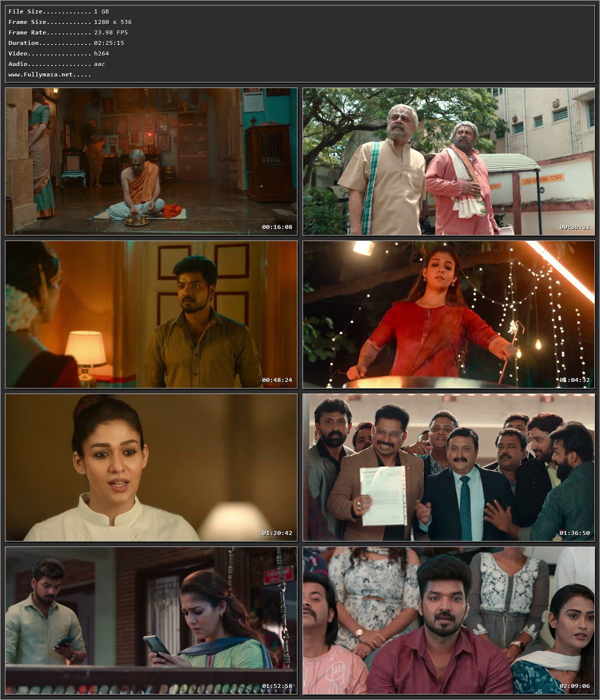
Task: Click the "Audio" label in the header
Action: [x=18, y=64]
